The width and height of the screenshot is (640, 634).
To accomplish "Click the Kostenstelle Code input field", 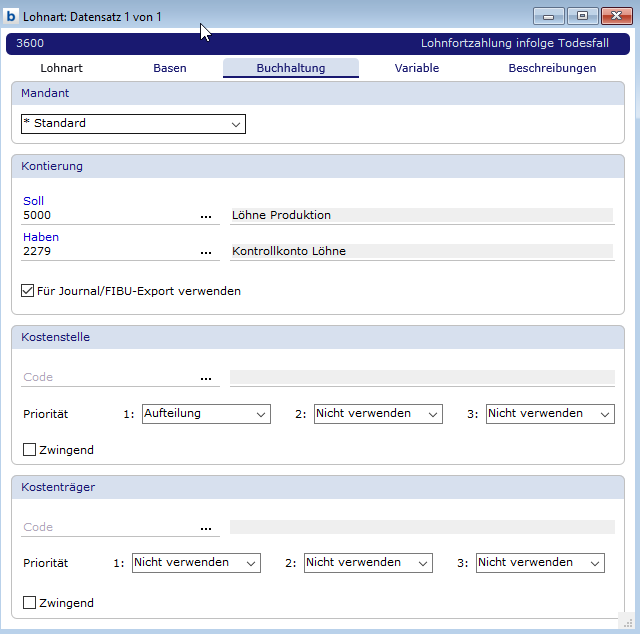I will (x=105, y=378).
